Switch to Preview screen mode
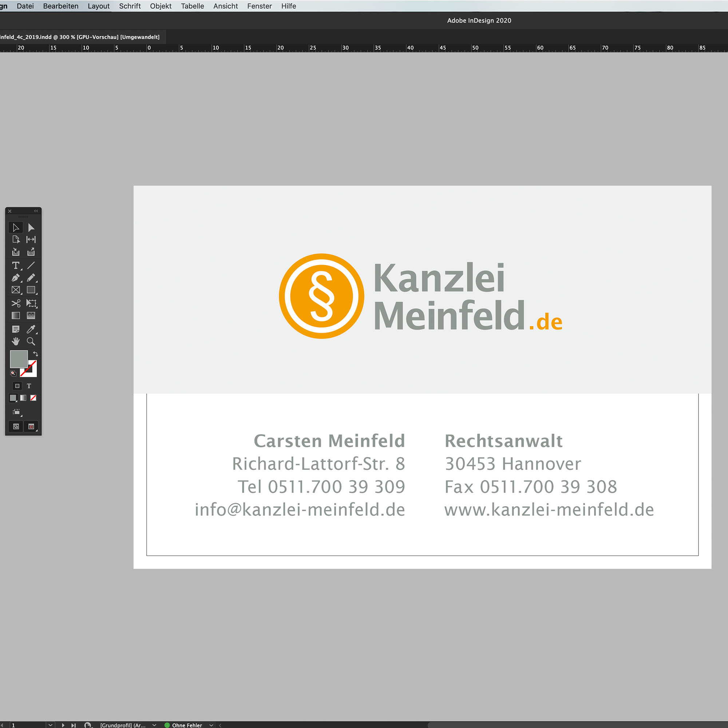The height and width of the screenshot is (728, 728). 31,427
